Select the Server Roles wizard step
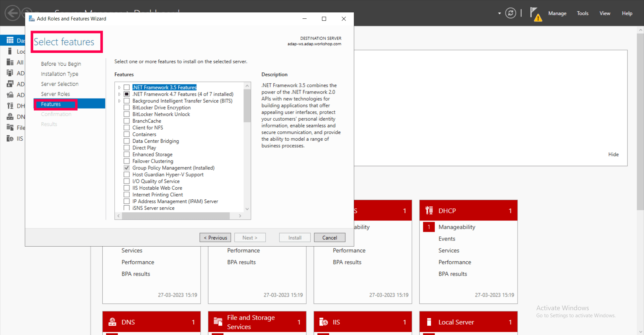 pyautogui.click(x=55, y=94)
